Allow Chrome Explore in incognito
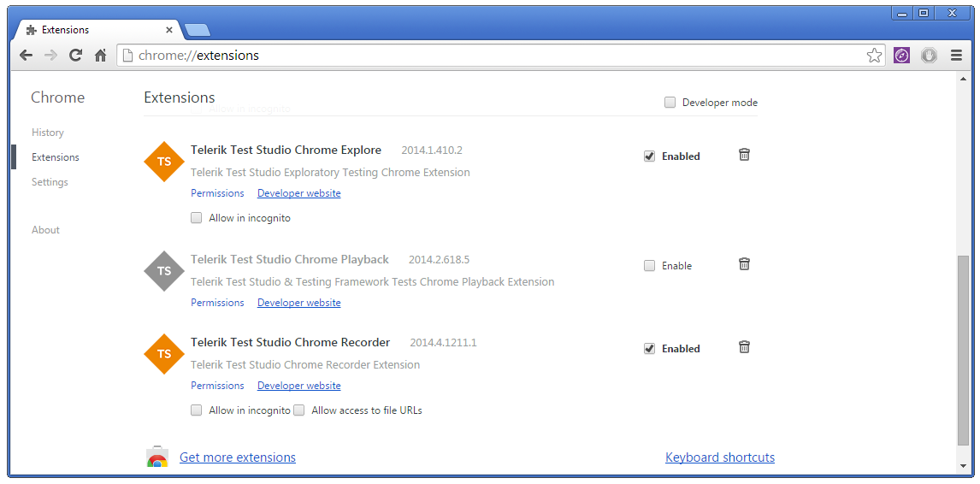980x484 pixels. (x=196, y=218)
